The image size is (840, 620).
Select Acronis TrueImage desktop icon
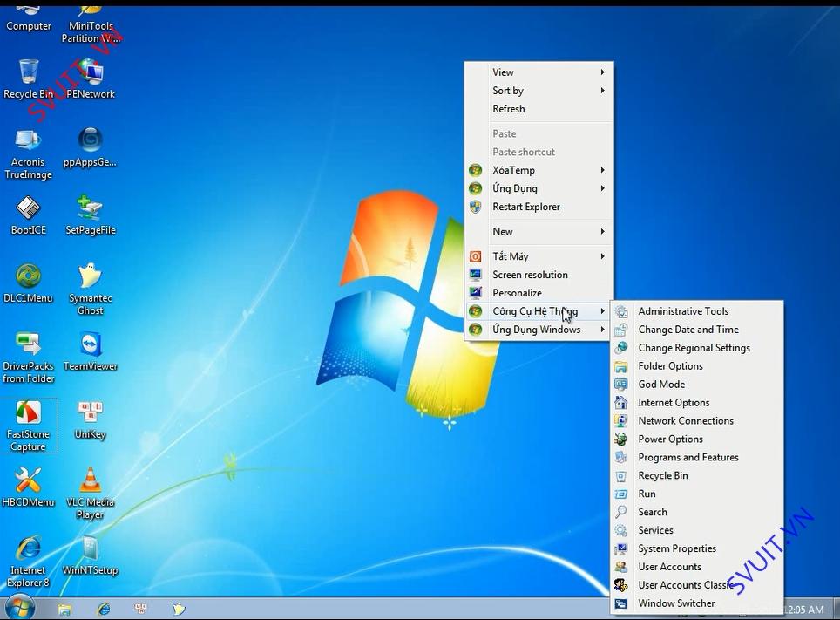[x=29, y=154]
